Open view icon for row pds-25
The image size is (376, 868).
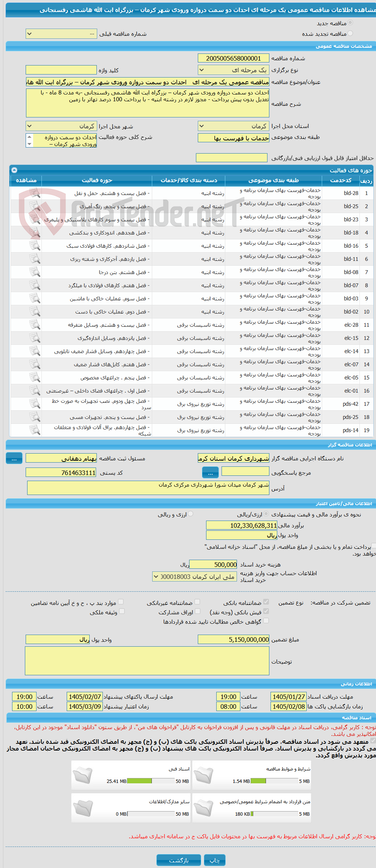[x=35, y=417]
